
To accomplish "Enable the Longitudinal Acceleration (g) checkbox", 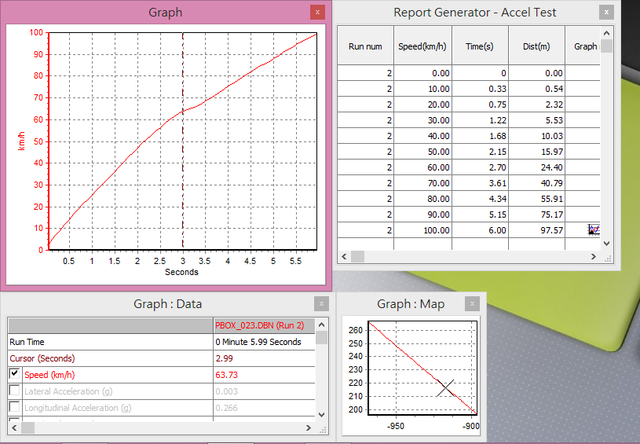I will 15,406.
